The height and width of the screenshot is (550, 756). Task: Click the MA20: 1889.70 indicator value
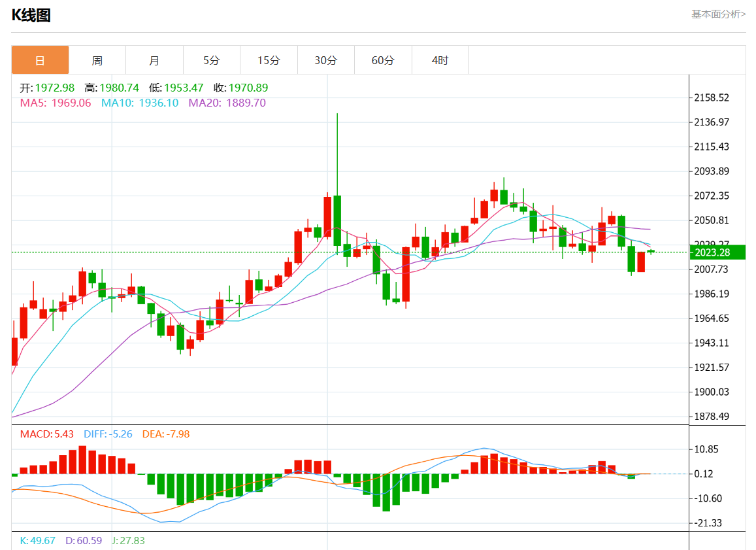tap(227, 103)
